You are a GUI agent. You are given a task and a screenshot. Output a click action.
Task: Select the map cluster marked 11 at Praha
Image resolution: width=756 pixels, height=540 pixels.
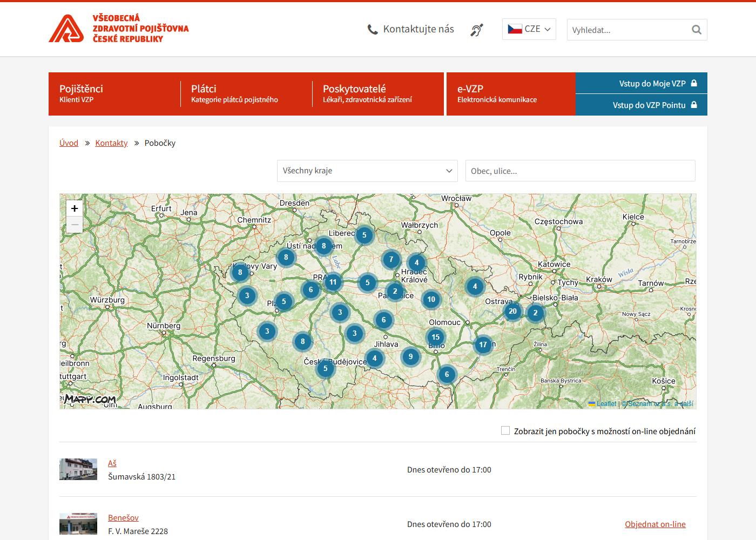point(333,282)
